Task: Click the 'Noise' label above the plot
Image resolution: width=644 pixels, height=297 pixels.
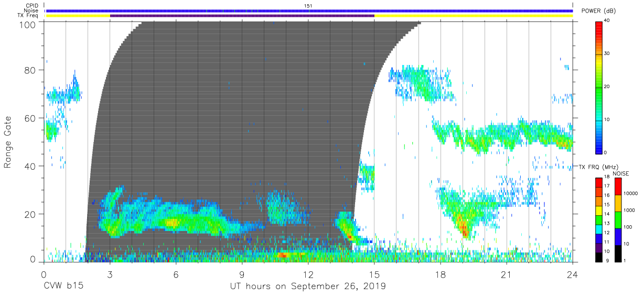Action: (32, 10)
